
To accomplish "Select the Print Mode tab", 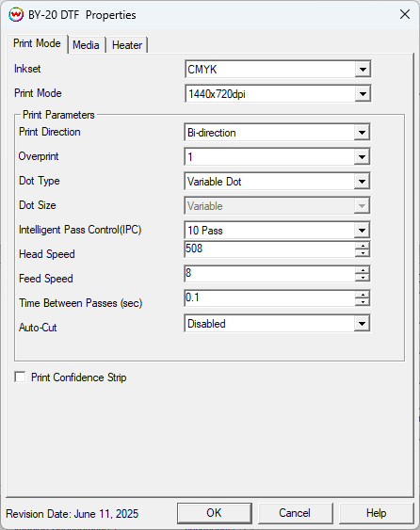I will [38, 43].
